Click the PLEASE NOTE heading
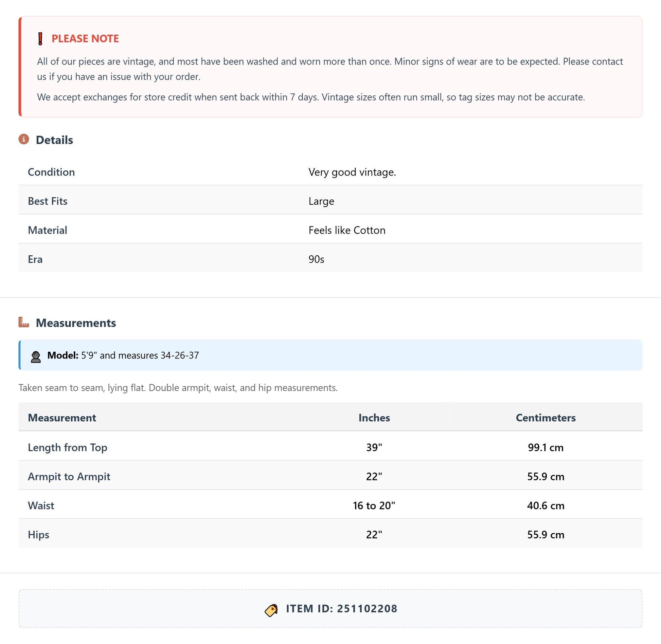This screenshot has height=644, width=661. (x=85, y=39)
